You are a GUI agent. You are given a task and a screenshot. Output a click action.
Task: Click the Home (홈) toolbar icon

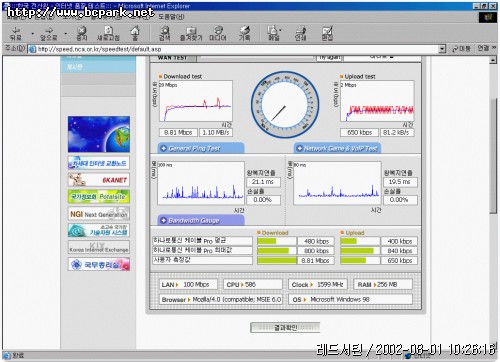135,33
